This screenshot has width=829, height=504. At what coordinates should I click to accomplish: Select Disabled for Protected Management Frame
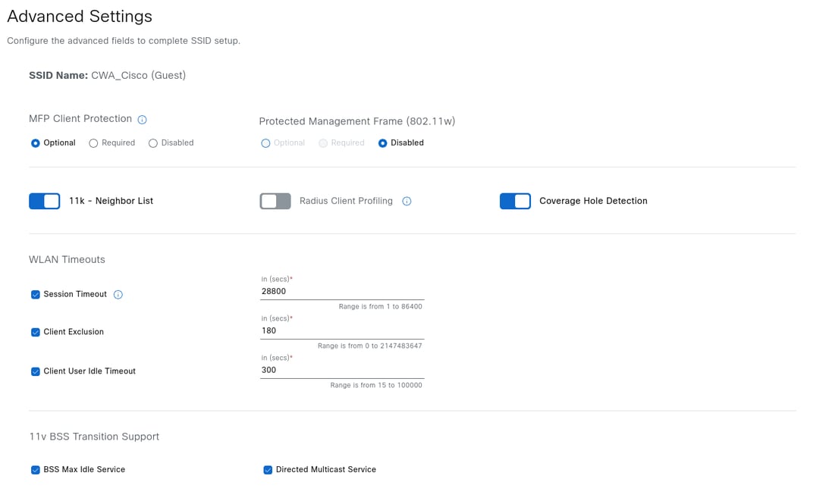point(382,143)
